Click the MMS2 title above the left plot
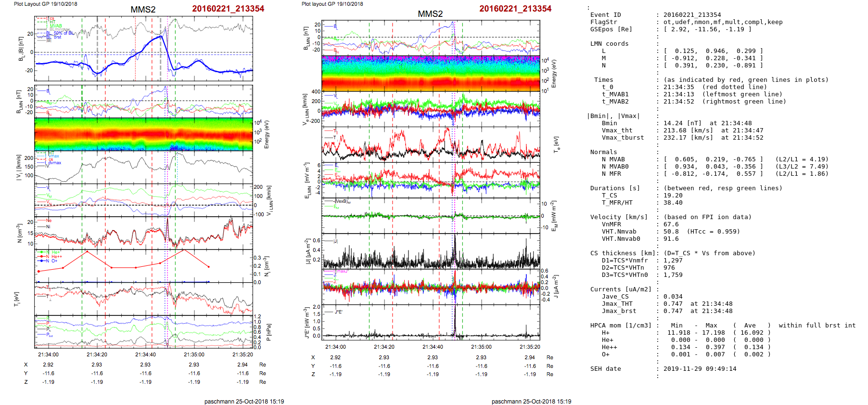This screenshot has width=868, height=405. click(x=143, y=10)
